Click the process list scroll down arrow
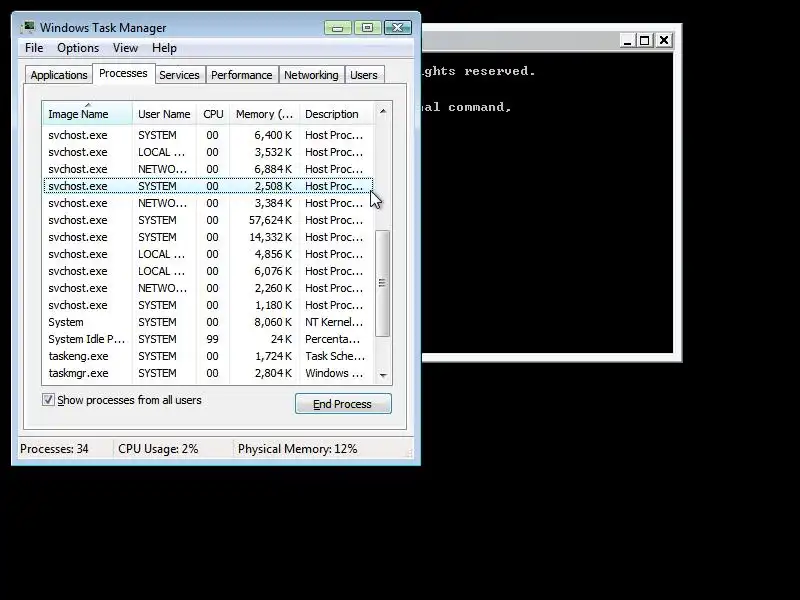 pyautogui.click(x=383, y=376)
